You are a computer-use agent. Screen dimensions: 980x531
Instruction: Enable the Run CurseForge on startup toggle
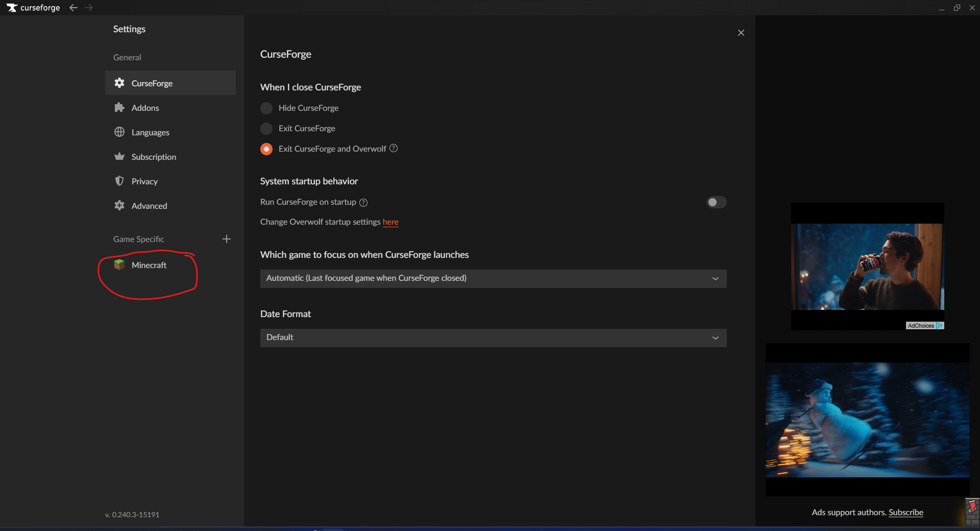point(716,202)
